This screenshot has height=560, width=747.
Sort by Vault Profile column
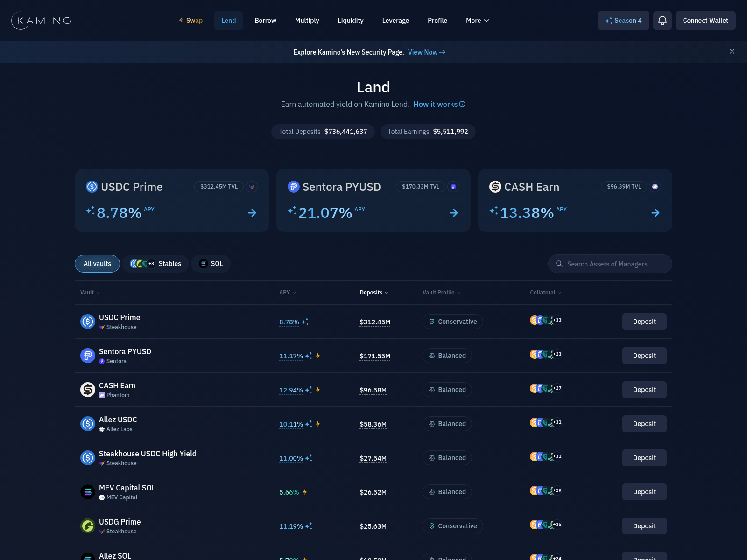(442, 293)
